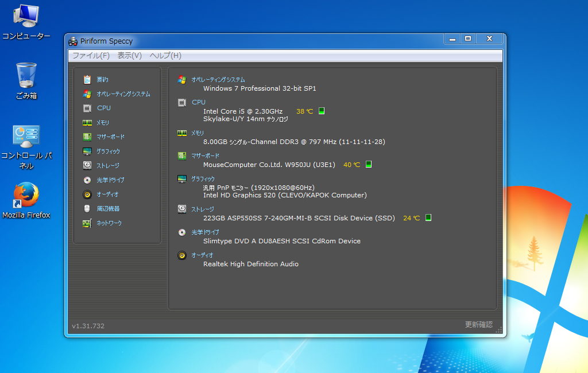Click the green SSD temperature indicator
The image size is (588, 373).
428,217
